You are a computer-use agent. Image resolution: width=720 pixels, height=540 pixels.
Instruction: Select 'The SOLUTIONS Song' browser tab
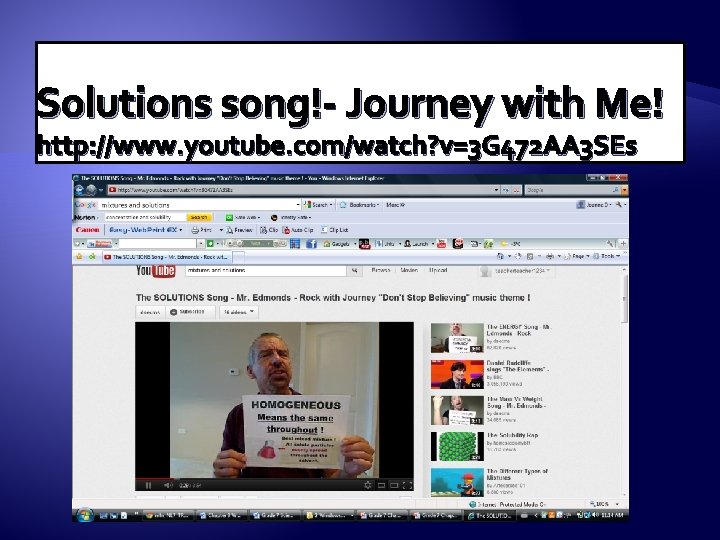[x=167, y=257]
